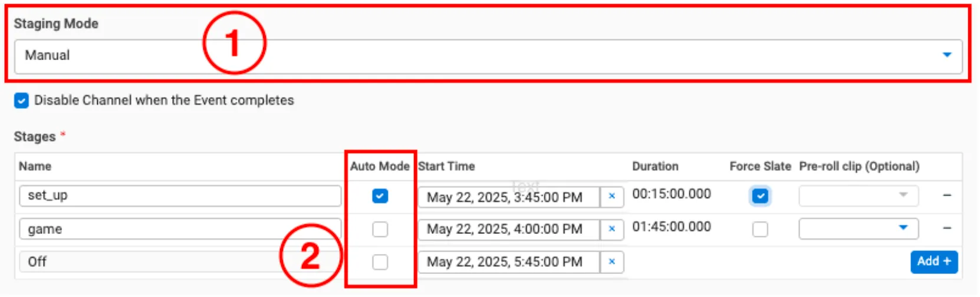Screen dimensions: 980x297
Task: Remove the game stage row
Action: tap(947, 228)
